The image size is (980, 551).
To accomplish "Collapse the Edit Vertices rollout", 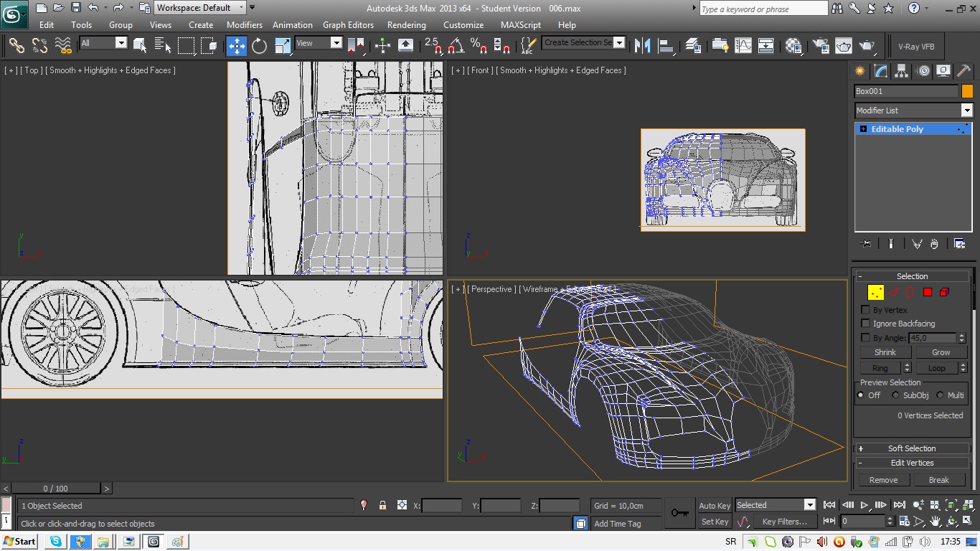I will (x=912, y=463).
